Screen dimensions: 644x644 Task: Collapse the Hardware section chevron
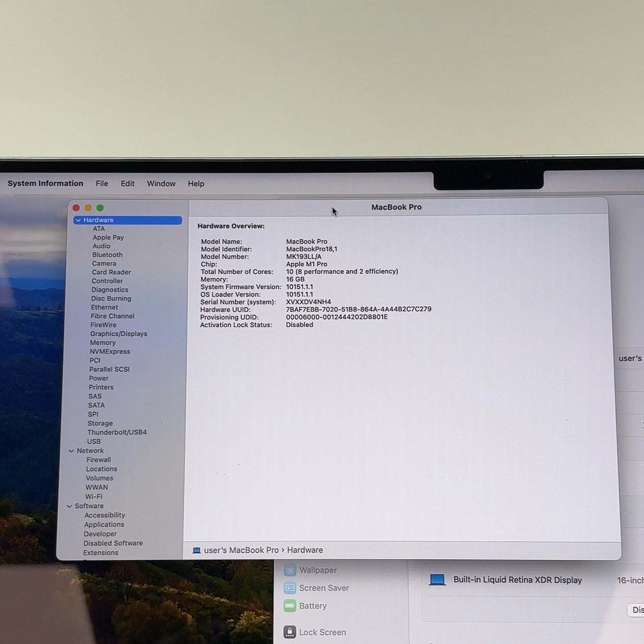(x=78, y=220)
